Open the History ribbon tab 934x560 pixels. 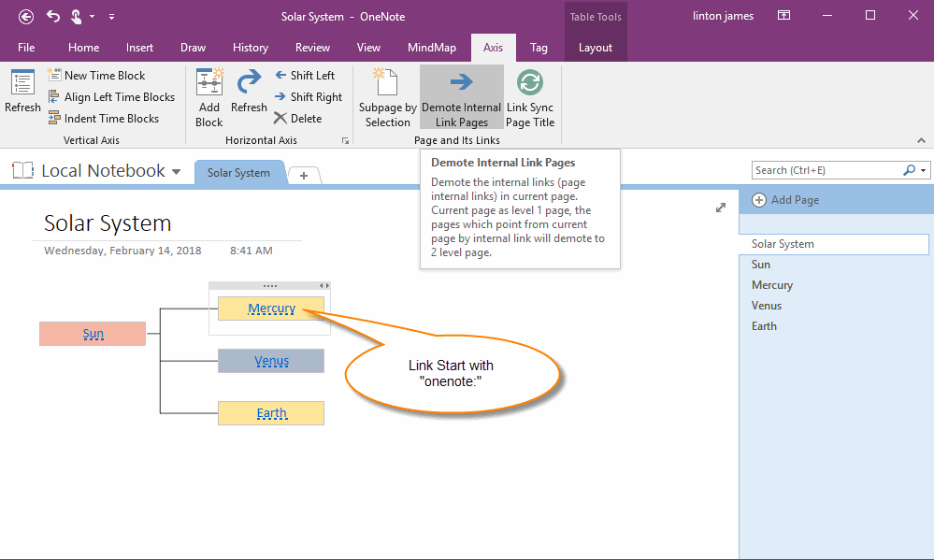tap(251, 48)
